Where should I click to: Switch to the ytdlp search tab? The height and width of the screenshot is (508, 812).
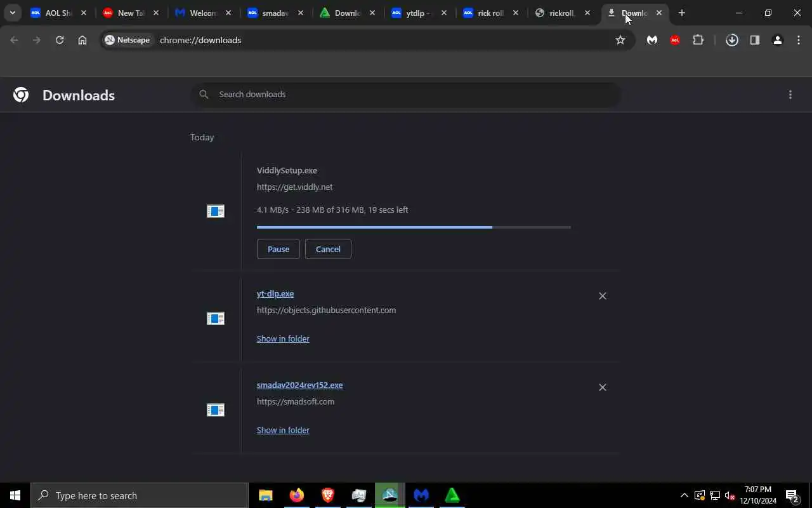[x=418, y=13]
